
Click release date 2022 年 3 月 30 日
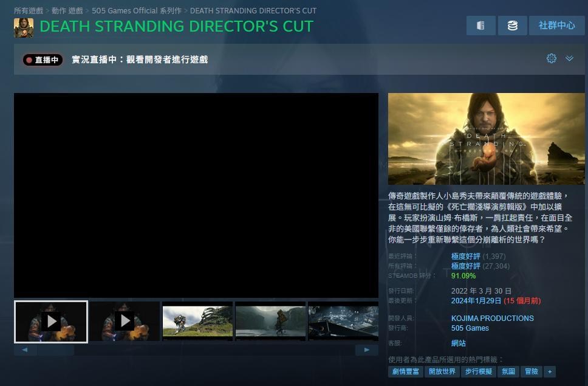tap(481, 291)
